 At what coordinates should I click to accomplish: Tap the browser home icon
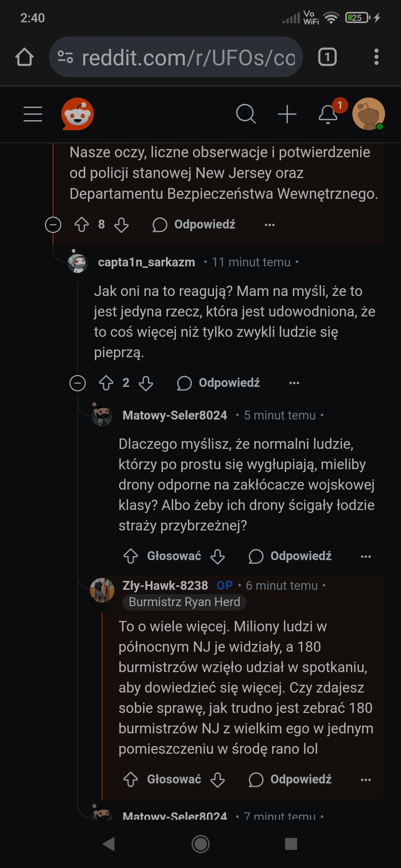[25, 57]
